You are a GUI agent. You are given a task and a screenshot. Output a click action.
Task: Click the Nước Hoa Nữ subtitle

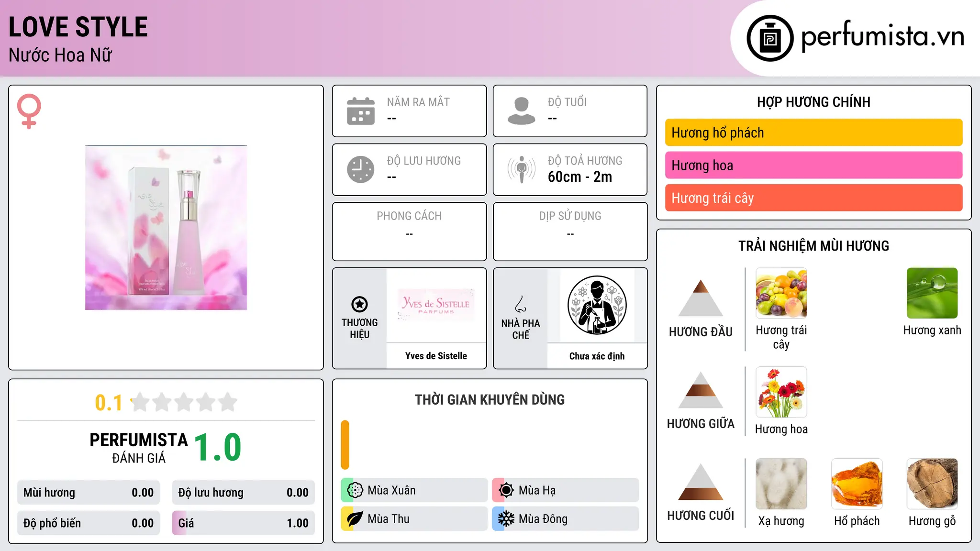[60, 55]
